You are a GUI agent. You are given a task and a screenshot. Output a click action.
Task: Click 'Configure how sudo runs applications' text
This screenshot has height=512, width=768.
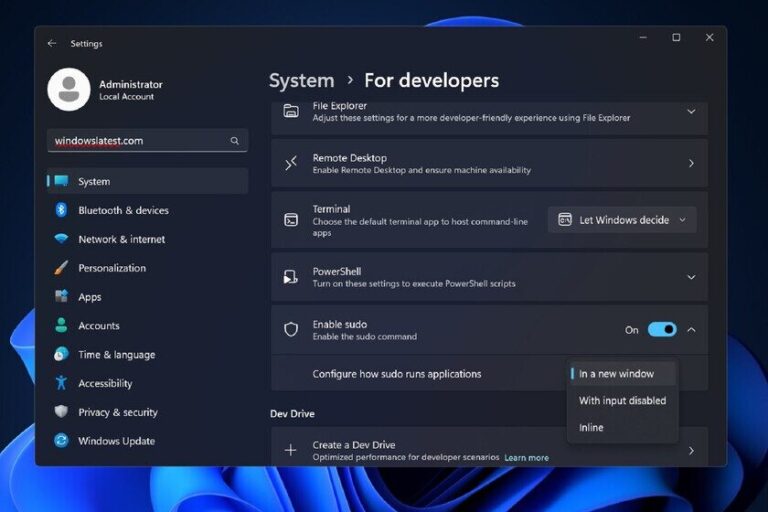click(x=397, y=374)
